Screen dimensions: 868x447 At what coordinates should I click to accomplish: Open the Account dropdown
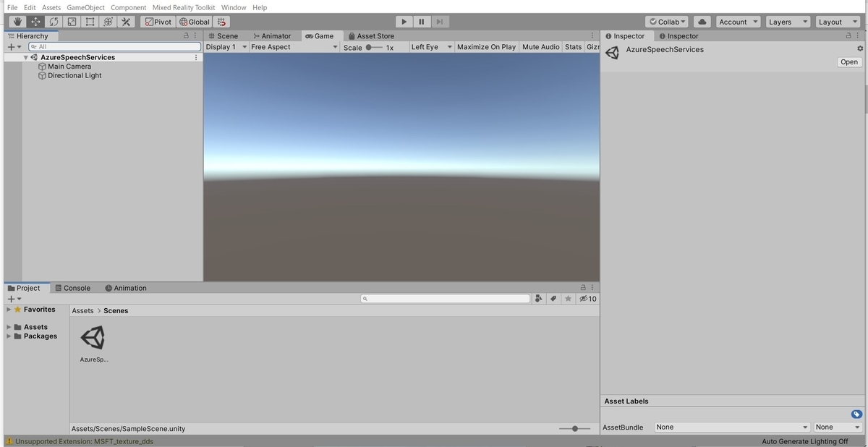(738, 22)
